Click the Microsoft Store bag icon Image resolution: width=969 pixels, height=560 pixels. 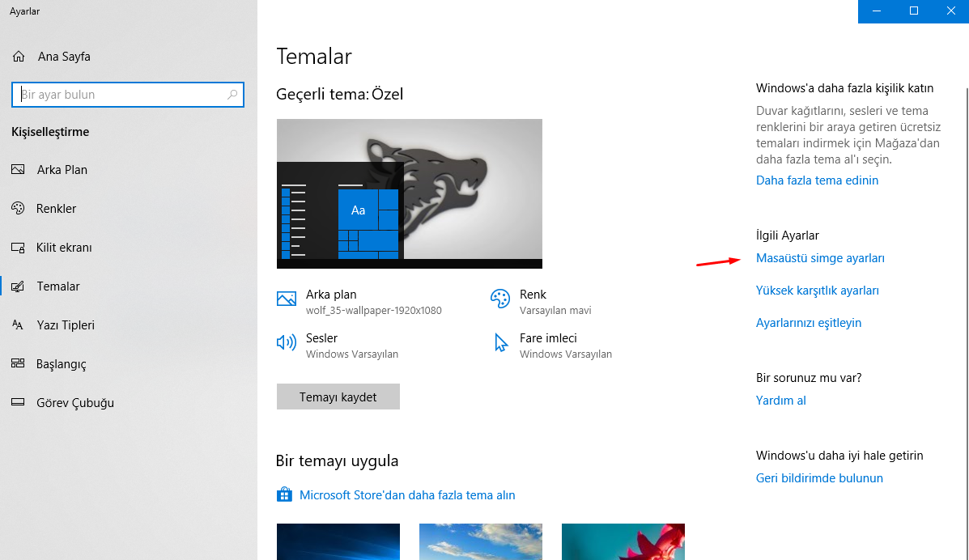click(284, 494)
